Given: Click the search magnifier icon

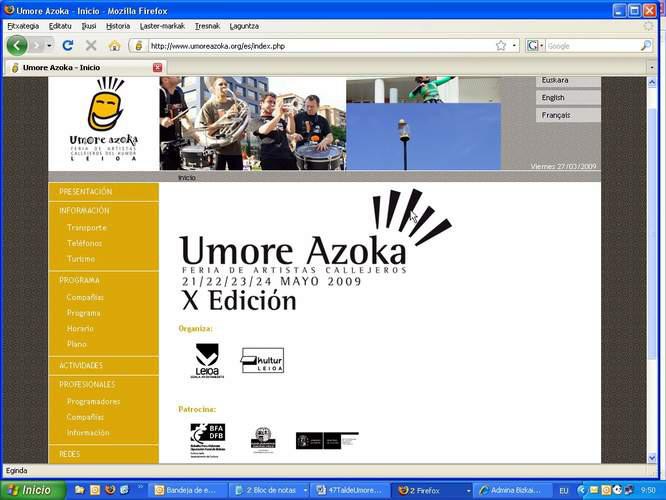Looking at the screenshot, I should [x=646, y=45].
